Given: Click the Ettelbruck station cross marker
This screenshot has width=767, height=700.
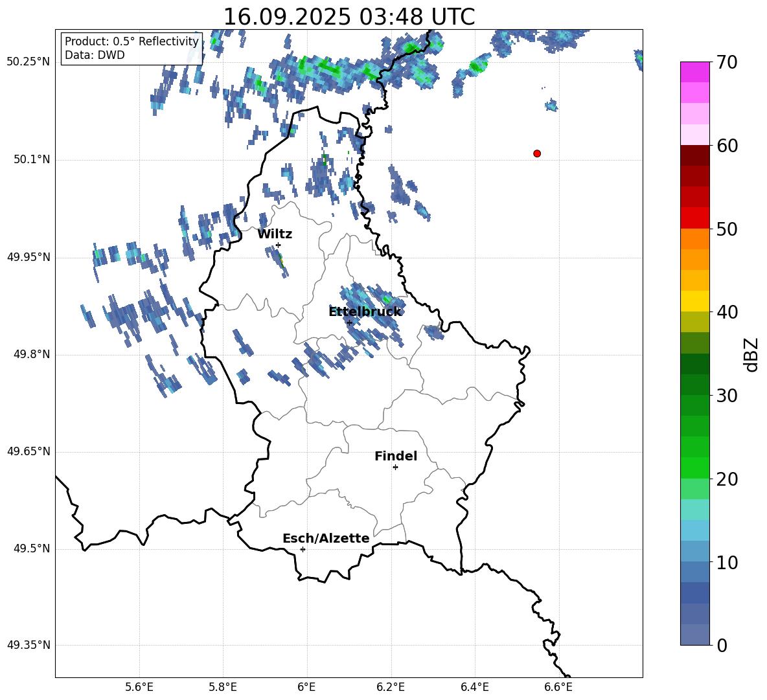Looking at the screenshot, I should (x=349, y=322).
